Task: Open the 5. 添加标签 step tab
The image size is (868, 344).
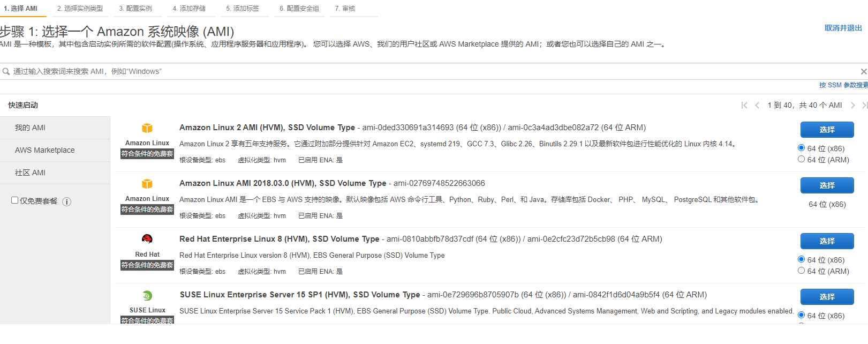Action: 243,9
